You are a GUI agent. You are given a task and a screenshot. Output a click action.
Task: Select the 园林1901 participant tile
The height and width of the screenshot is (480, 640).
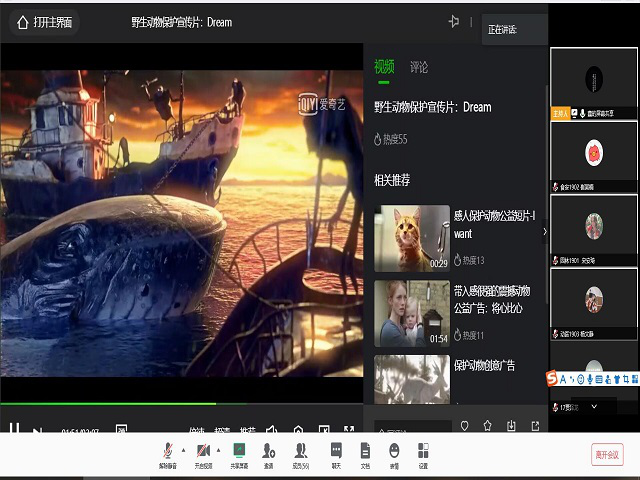coord(594,231)
